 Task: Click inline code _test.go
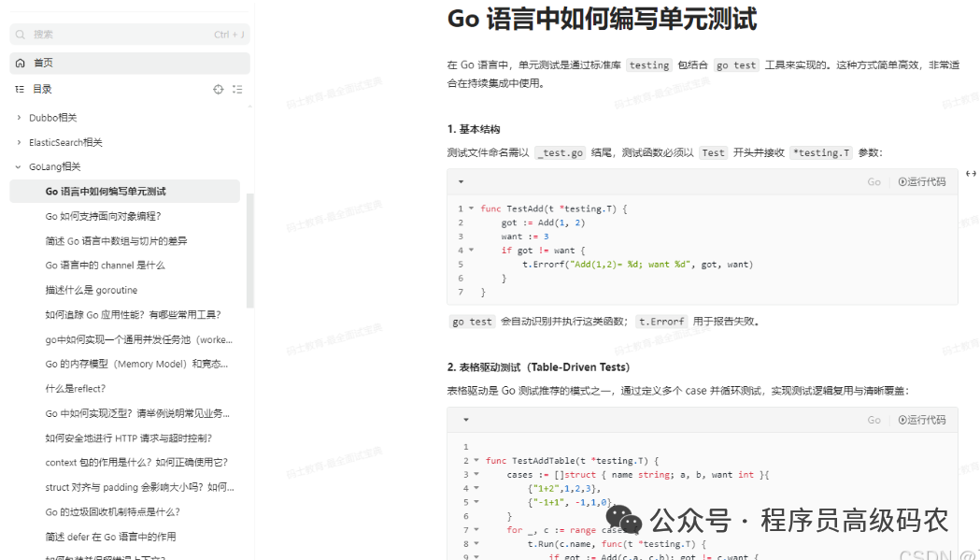click(x=560, y=152)
